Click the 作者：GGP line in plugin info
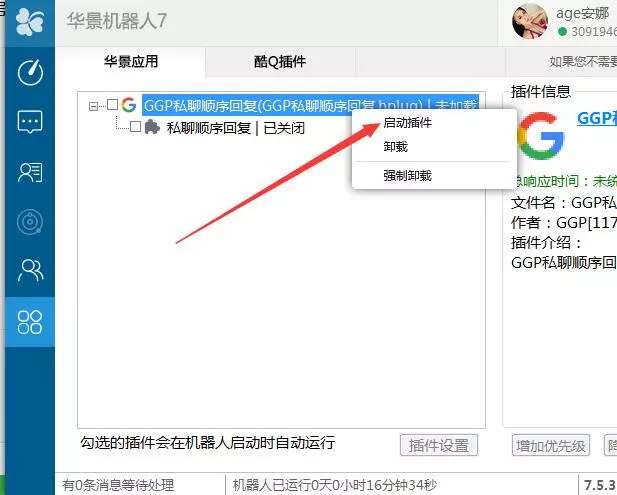 click(x=563, y=223)
